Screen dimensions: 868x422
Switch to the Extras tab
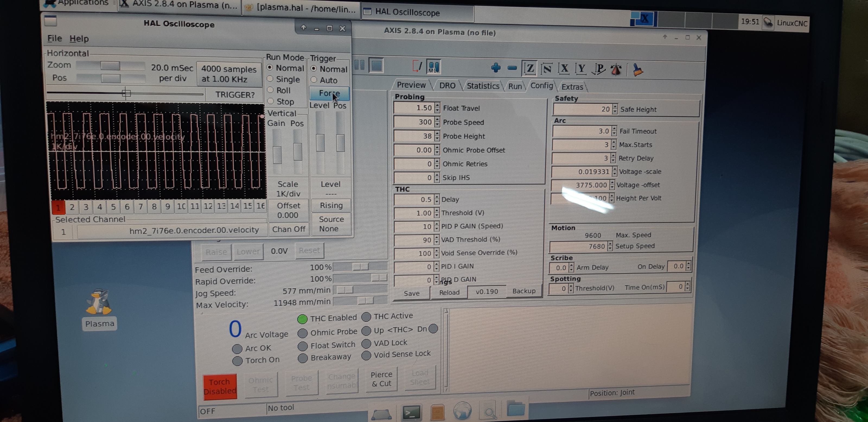pos(572,87)
